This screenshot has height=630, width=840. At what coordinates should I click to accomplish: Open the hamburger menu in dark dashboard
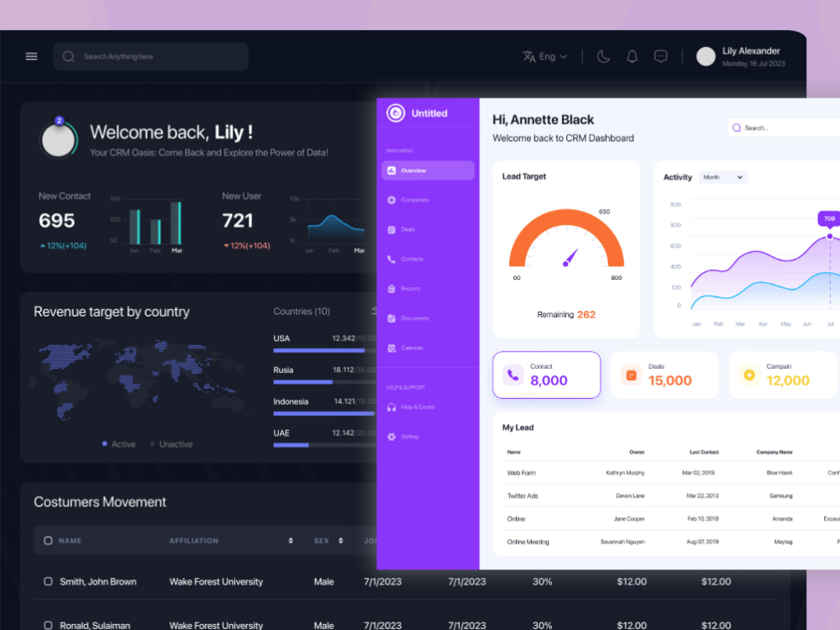[x=32, y=56]
